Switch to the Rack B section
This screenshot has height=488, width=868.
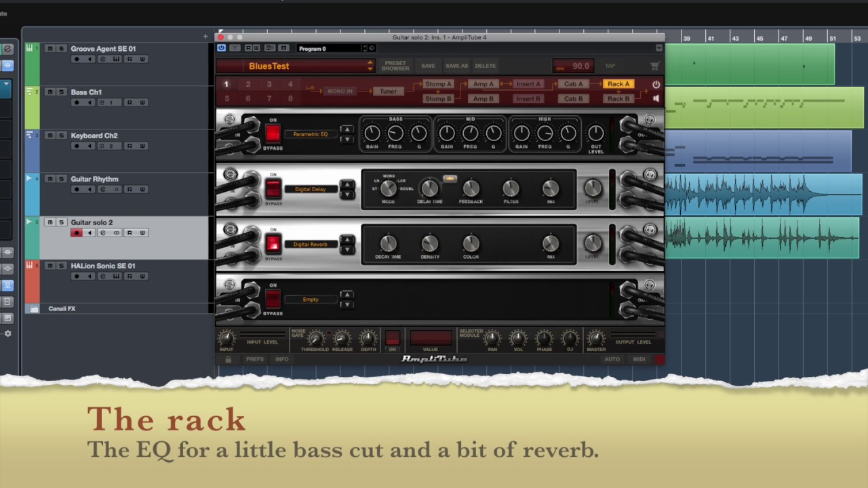click(x=618, y=99)
